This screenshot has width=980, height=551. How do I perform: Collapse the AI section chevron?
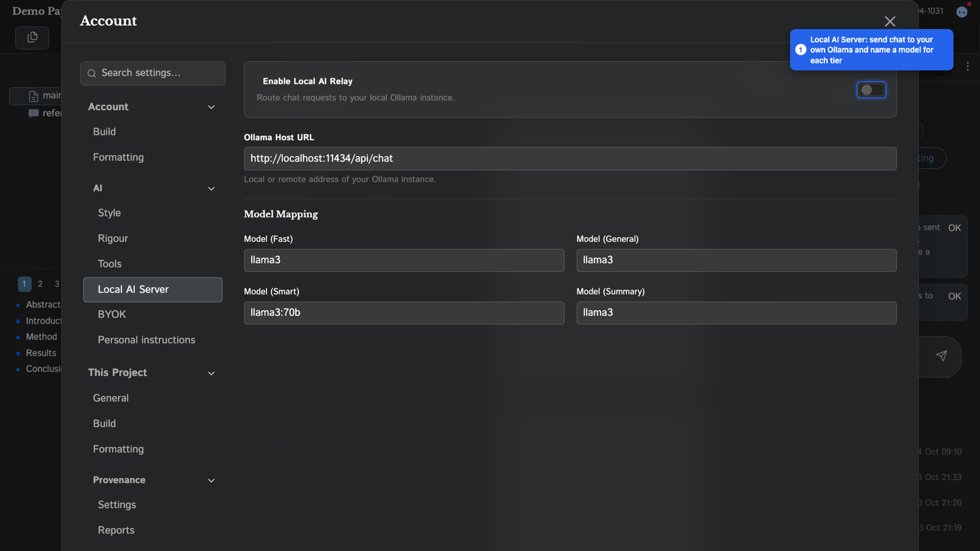click(x=211, y=189)
